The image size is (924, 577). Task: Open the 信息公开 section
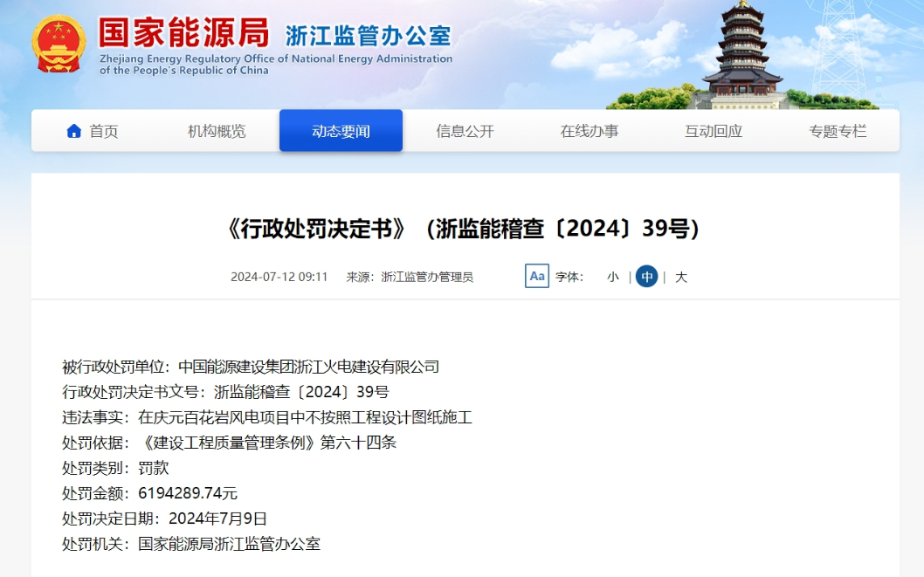click(465, 131)
